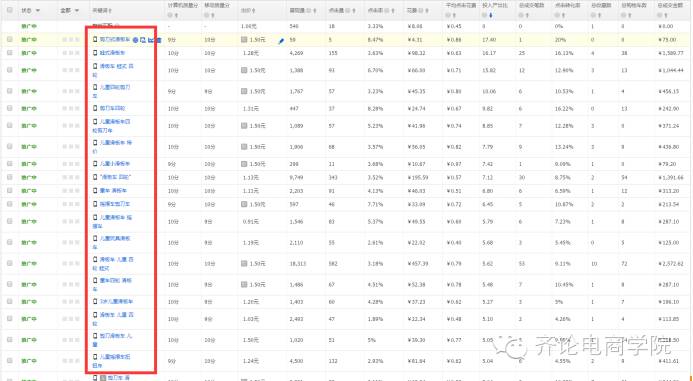
Task: Open the keyword link in the highlighted row
Action: (x=115, y=40)
